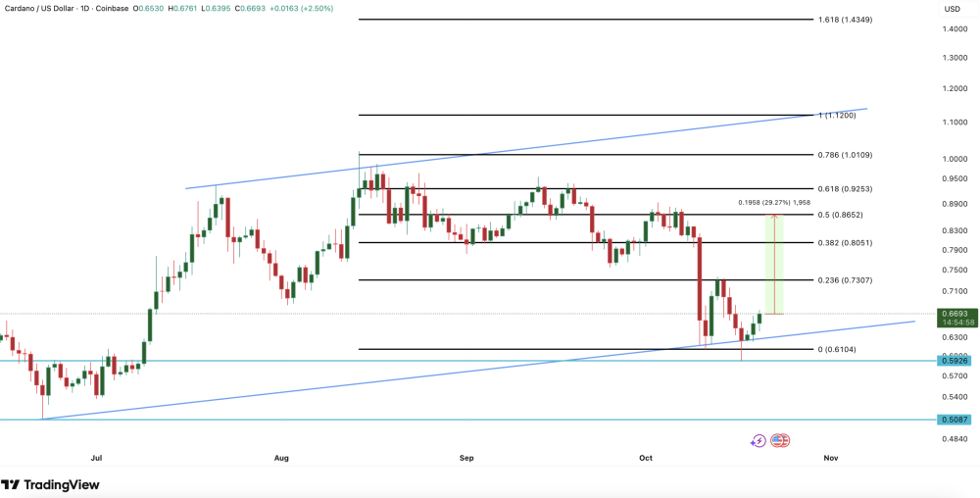Select the green price range measurement box

click(774, 265)
